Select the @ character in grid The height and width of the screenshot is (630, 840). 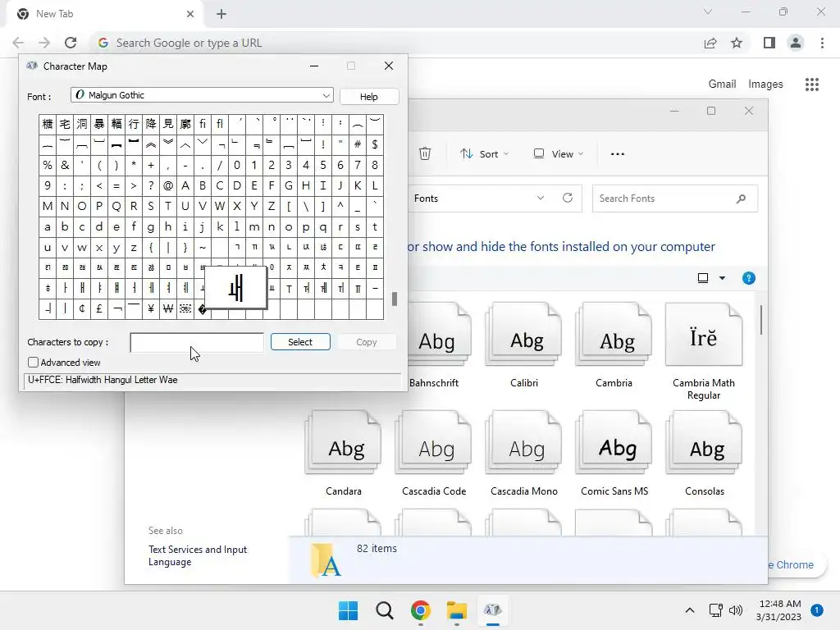pos(168,185)
